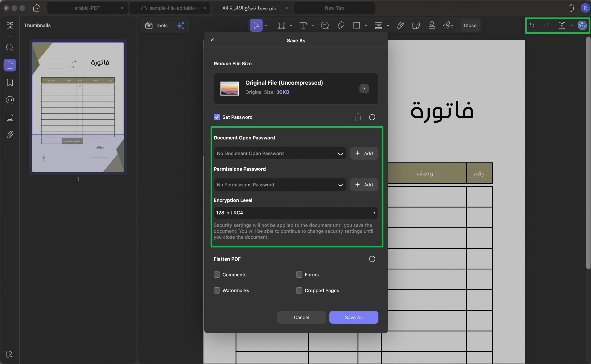Viewport: 591px width, 364px height.
Task: Switch to sample-file-editable tab
Action: coord(170,8)
